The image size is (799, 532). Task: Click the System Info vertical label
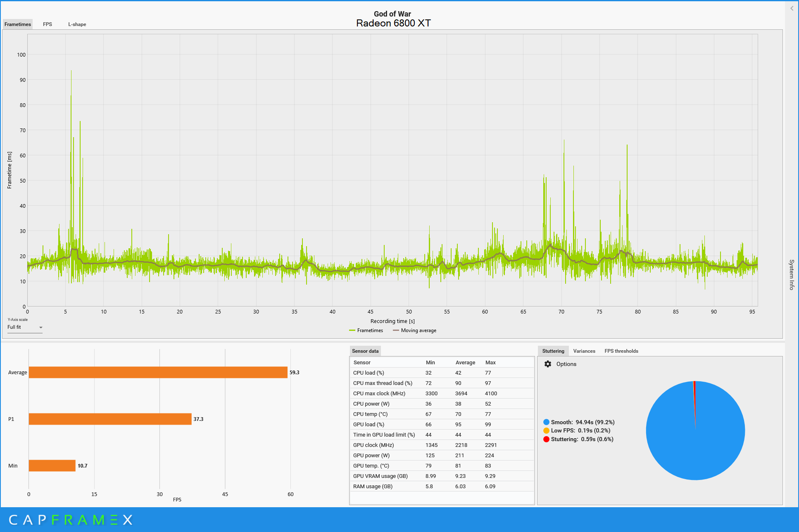(x=792, y=275)
